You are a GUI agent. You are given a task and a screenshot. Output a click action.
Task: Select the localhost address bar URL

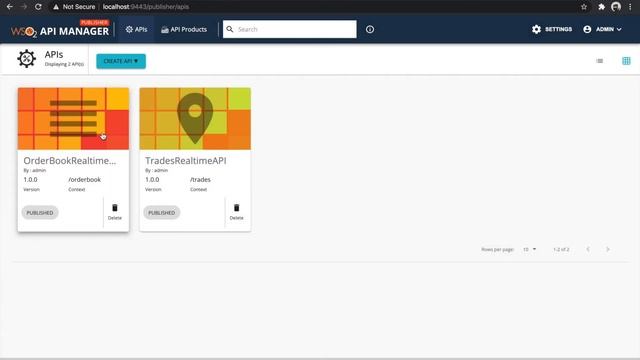(x=146, y=7)
